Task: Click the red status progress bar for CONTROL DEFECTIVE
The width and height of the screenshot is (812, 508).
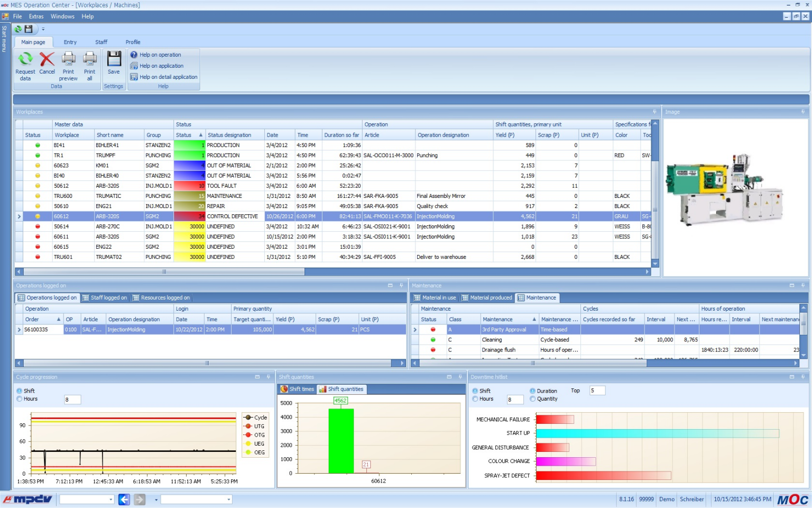Action: pos(189,216)
